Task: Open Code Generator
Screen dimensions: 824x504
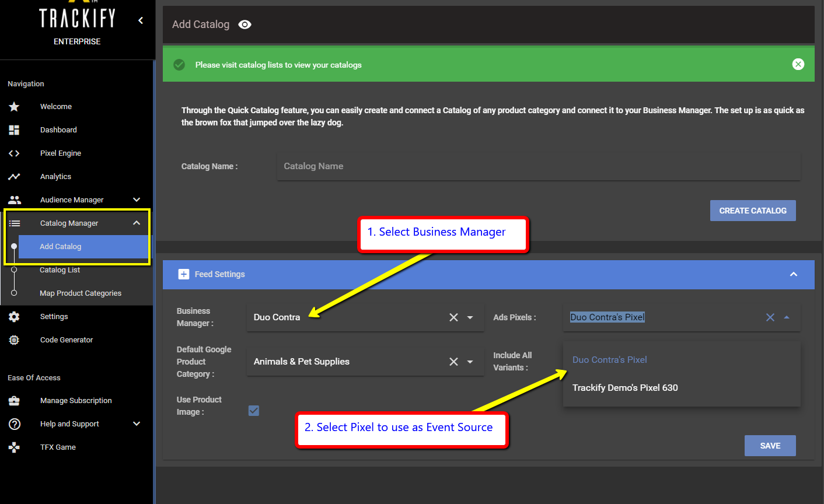Action: click(67, 340)
